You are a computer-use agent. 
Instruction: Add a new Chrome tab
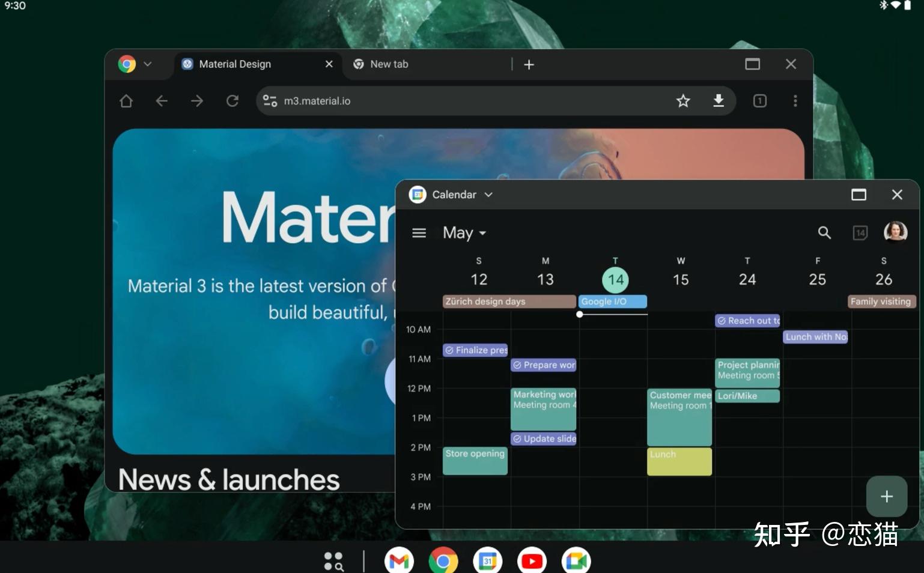[529, 64]
